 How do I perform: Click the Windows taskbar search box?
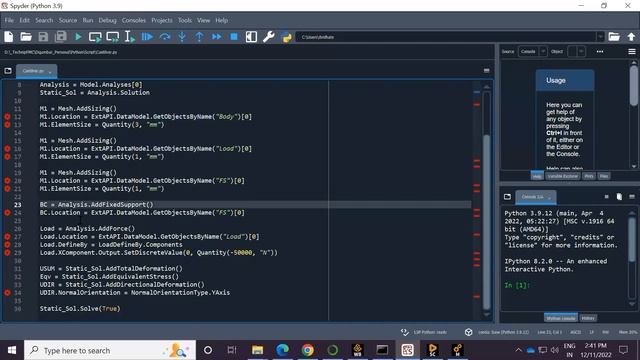(x=110, y=350)
